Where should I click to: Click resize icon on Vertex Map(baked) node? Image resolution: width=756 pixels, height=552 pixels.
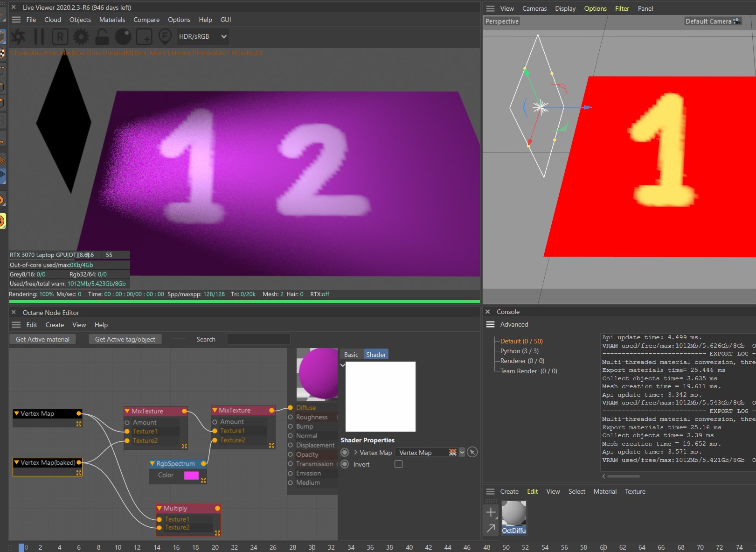point(79,473)
